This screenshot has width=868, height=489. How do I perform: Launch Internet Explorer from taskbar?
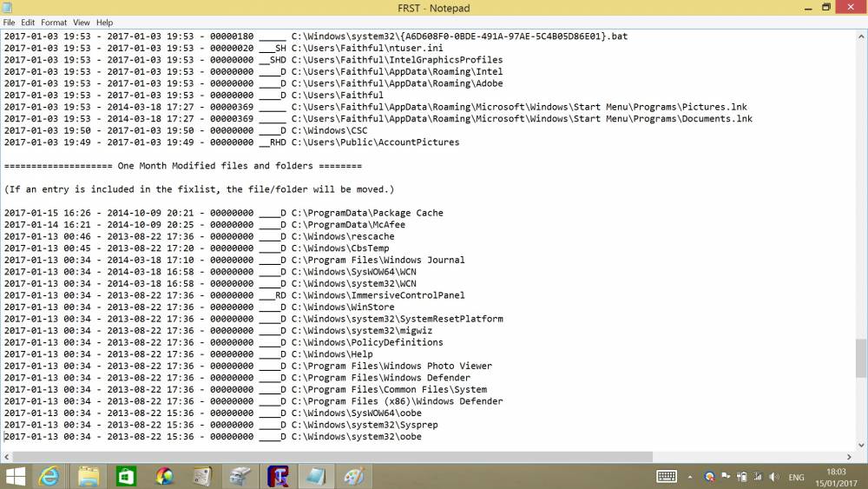pyautogui.click(x=49, y=476)
